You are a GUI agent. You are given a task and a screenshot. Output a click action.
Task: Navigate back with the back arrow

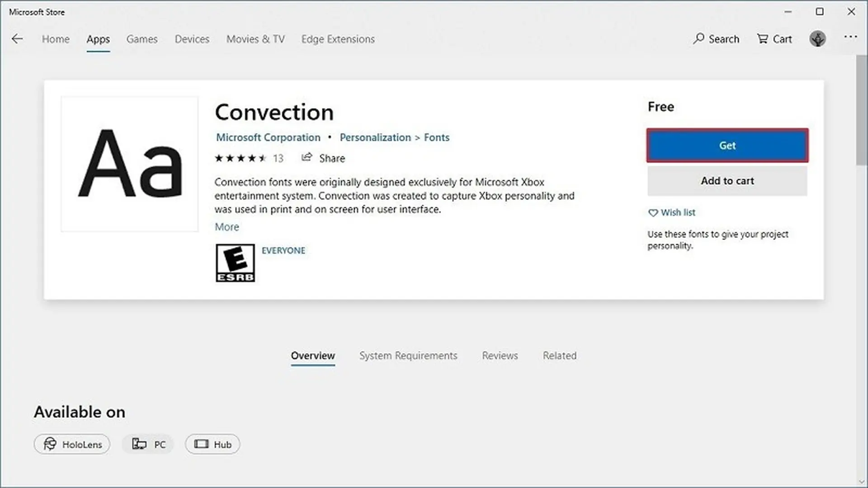[x=17, y=39]
